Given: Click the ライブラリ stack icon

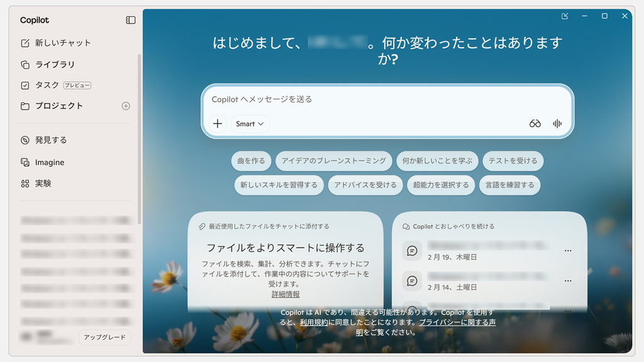Looking at the screenshot, I should 25,65.
